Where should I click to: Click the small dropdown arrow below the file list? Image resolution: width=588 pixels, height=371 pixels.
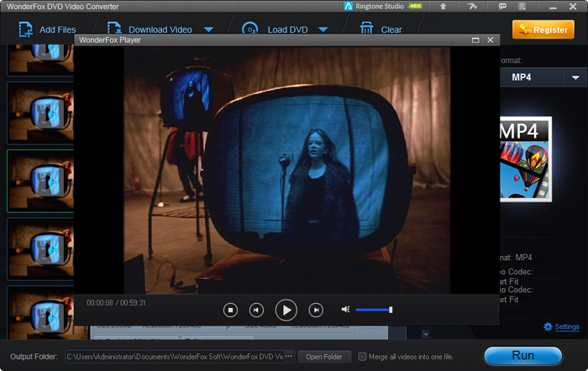426,334
